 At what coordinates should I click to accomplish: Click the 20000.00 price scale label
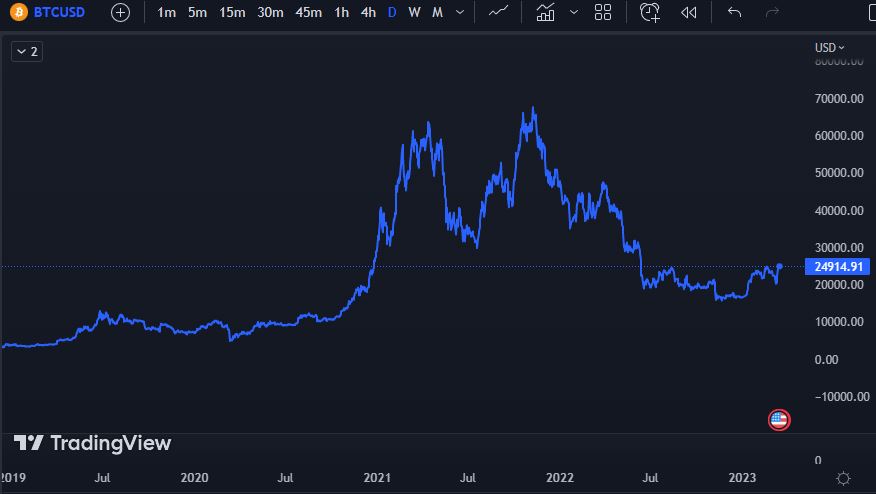click(839, 284)
